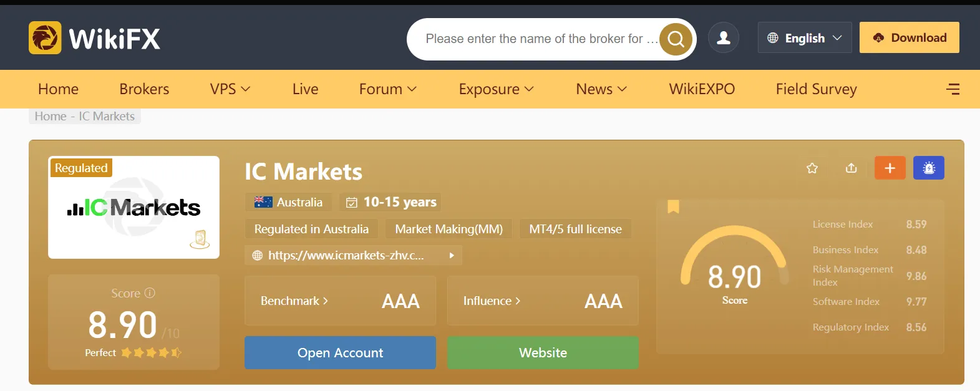Screen dimensions: 980x391
Task: Open Benchmark AAA details
Action: coord(340,301)
